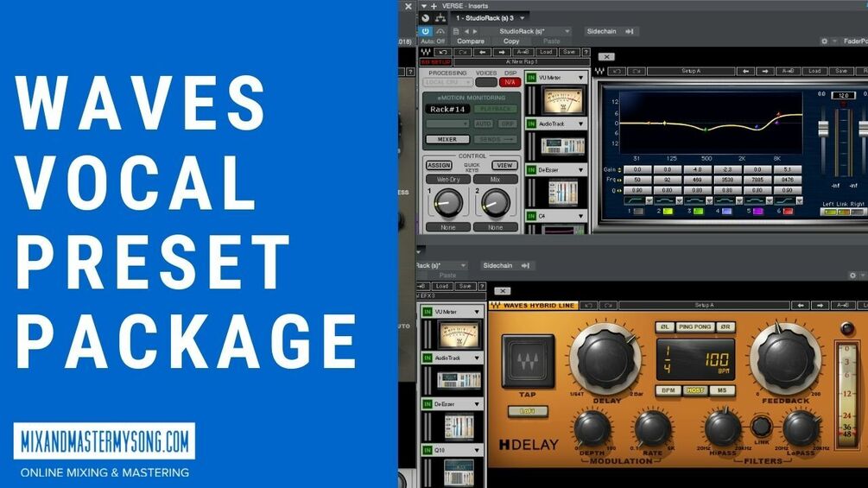Click Compare in the top plugin header
The height and width of the screenshot is (488, 868).
pyautogui.click(x=471, y=41)
